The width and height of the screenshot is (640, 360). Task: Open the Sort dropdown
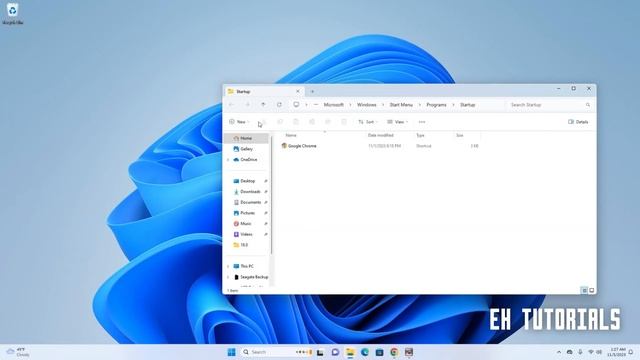coord(368,122)
